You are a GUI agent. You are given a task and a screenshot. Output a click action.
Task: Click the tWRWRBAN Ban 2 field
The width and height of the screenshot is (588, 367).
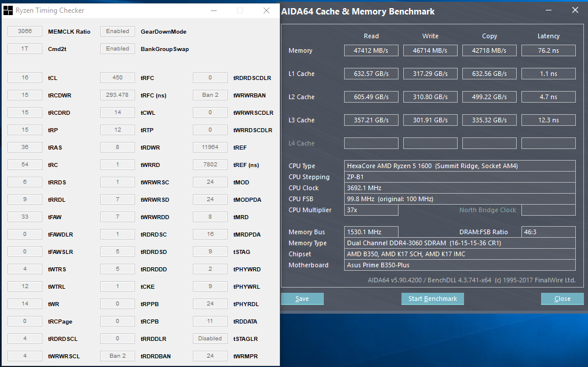(x=210, y=95)
